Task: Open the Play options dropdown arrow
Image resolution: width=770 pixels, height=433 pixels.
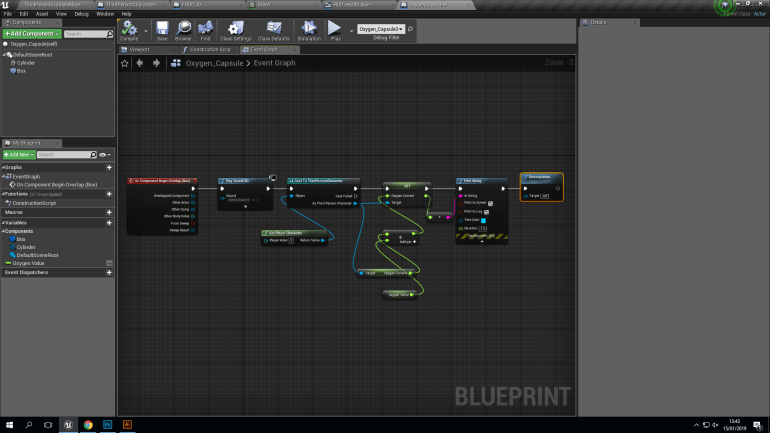Action: [352, 31]
